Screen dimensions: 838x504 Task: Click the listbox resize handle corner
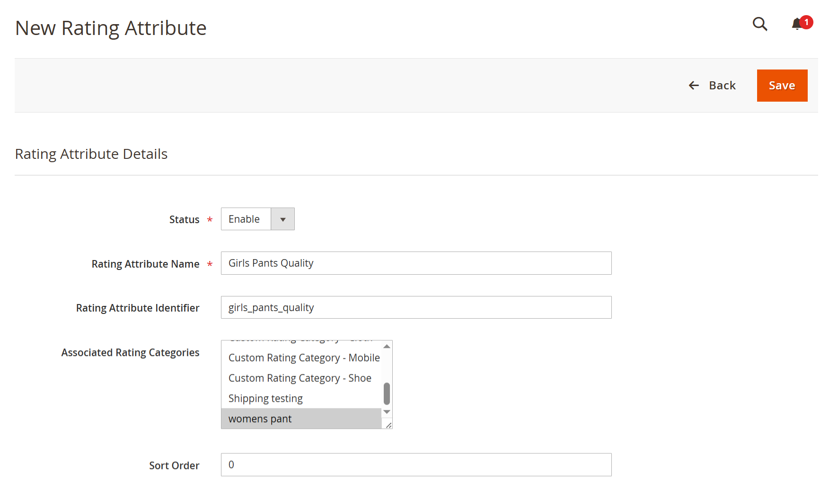click(x=388, y=425)
